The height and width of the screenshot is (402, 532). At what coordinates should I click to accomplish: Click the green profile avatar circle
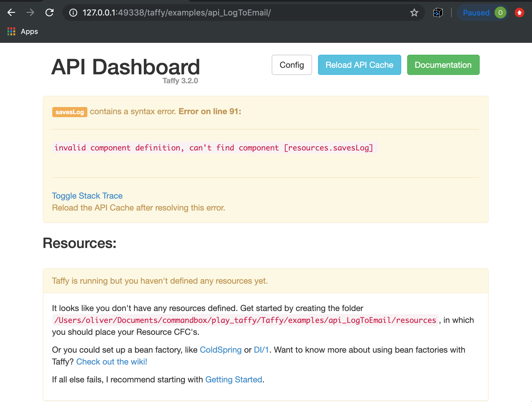pyautogui.click(x=500, y=12)
